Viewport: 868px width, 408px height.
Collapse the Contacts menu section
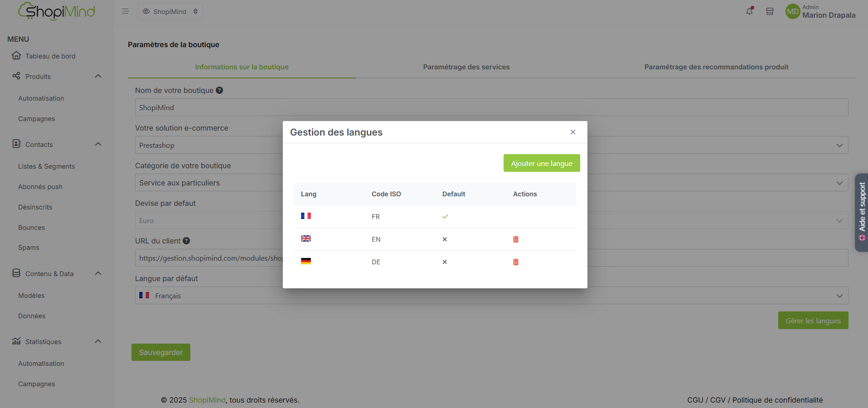point(98,144)
